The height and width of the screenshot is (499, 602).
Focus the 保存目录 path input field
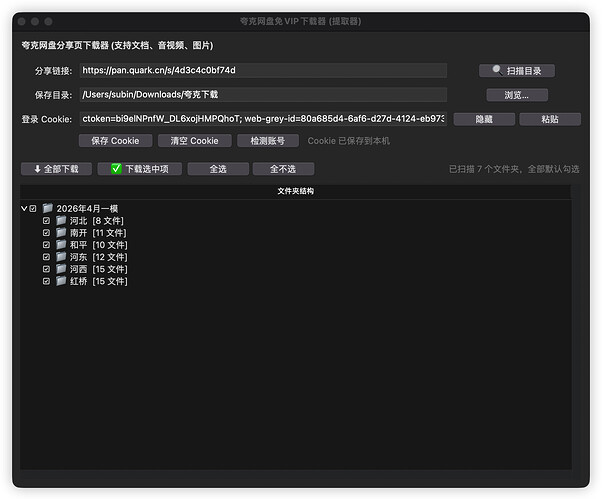pyautogui.click(x=263, y=95)
